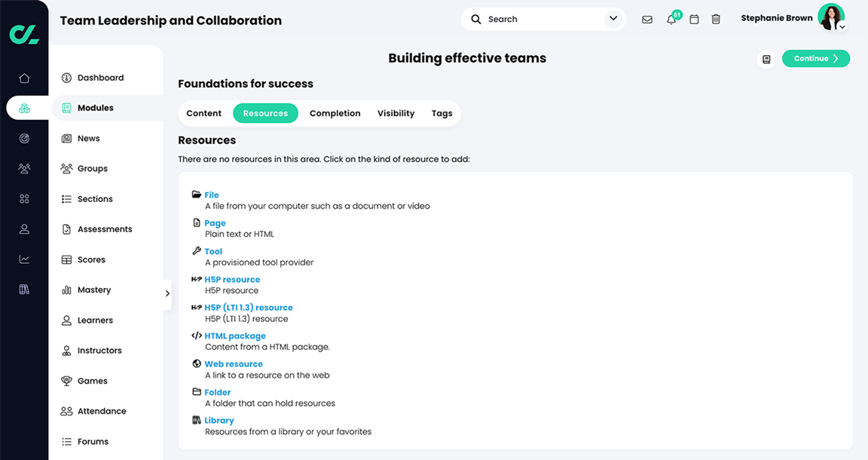Expand the Mastery sidebar arrow
This screenshot has width=868, height=460.
[x=167, y=294]
